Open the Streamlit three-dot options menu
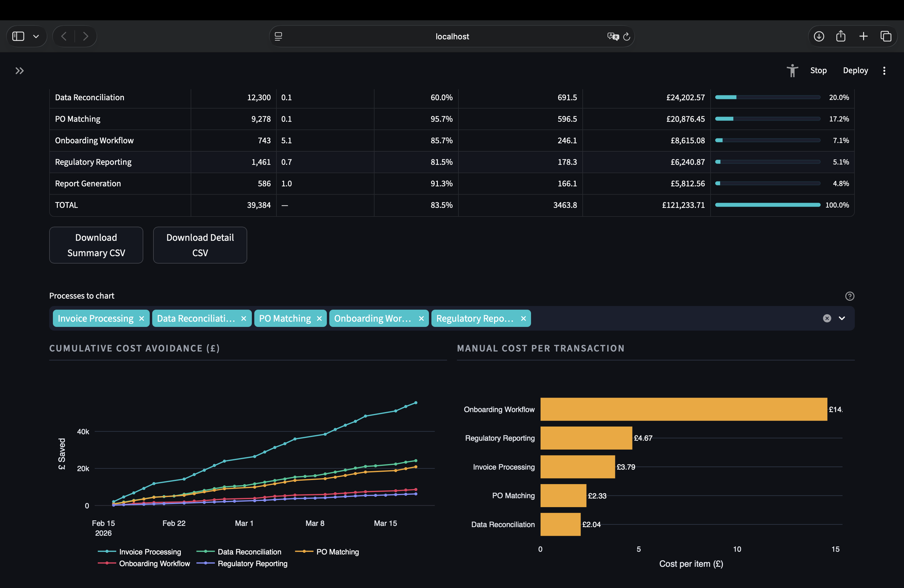 pyautogui.click(x=884, y=71)
